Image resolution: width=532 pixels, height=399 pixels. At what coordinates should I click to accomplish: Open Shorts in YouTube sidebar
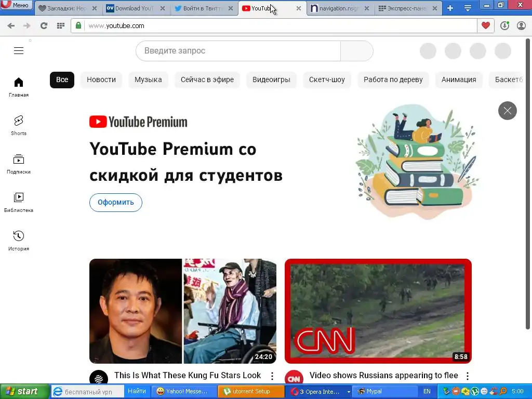coord(19,126)
